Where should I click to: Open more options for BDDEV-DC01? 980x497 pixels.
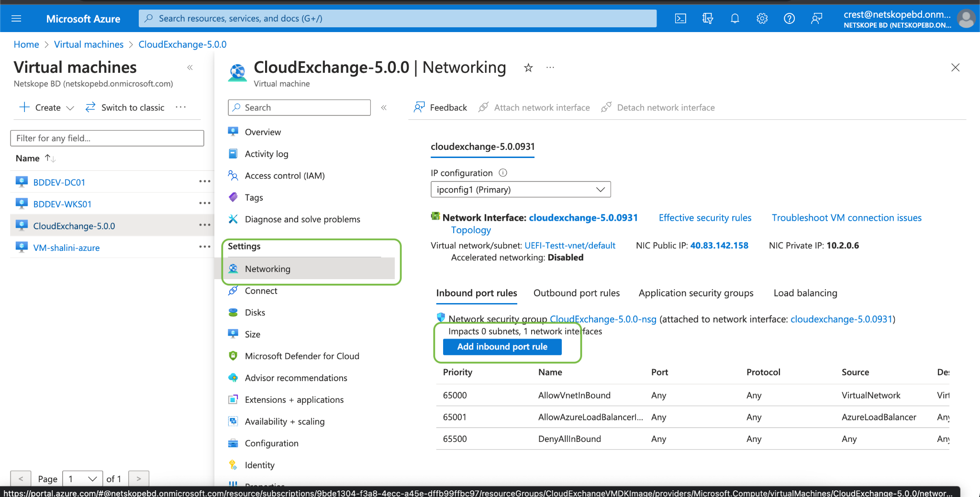pos(205,181)
